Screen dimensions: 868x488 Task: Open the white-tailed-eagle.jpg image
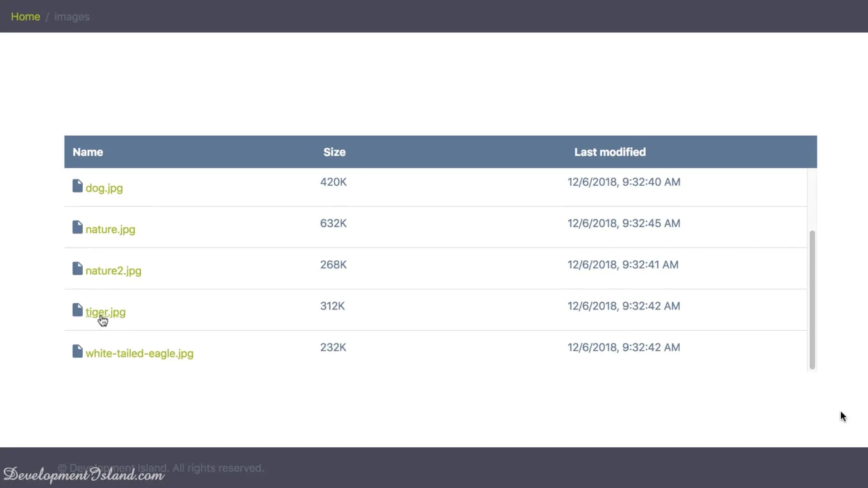click(140, 354)
